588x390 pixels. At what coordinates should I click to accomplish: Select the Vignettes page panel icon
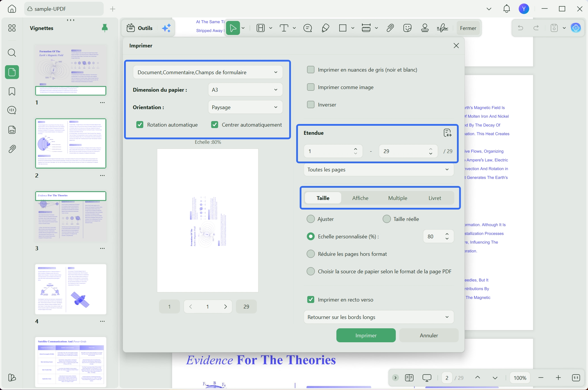click(12, 72)
